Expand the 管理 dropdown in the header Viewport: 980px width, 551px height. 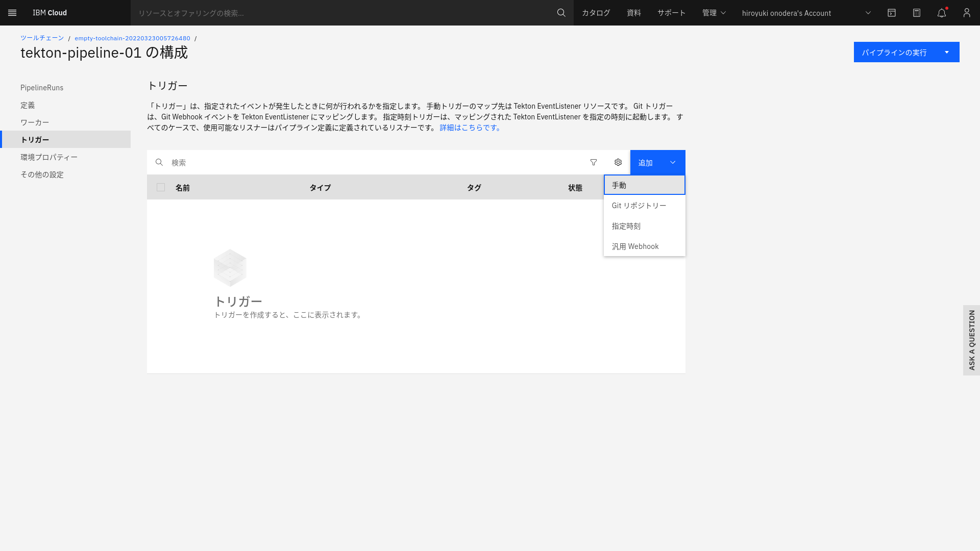(714, 13)
